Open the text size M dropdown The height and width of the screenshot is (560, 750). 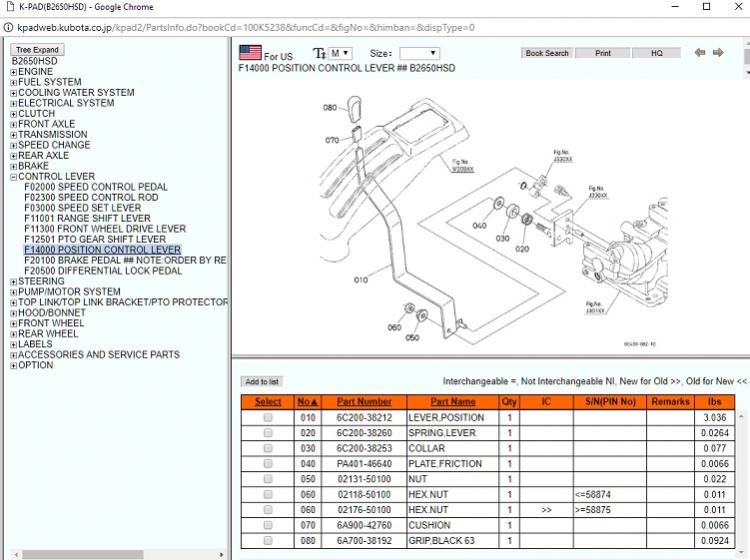340,53
